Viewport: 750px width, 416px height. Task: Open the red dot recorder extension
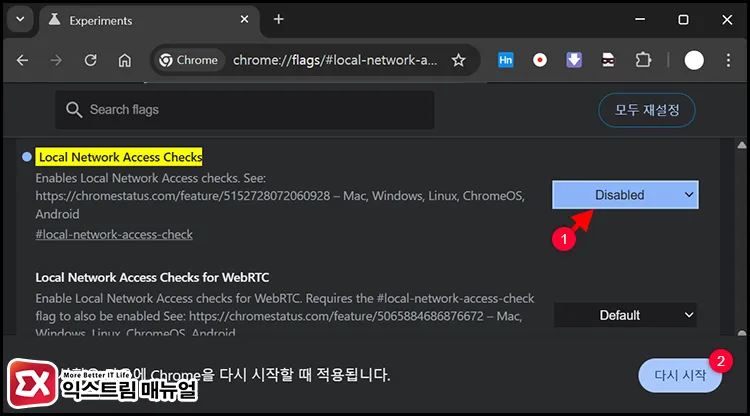coord(540,60)
